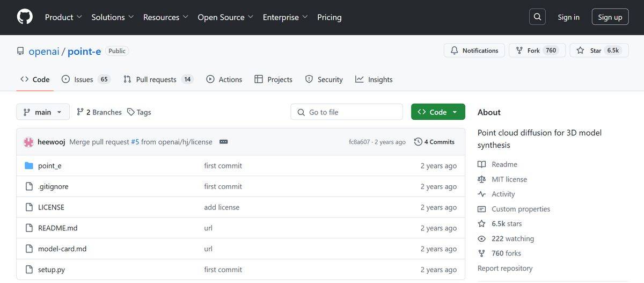This screenshot has height=283, width=644.
Task: Click the star icon on Star button
Action: (x=580, y=50)
